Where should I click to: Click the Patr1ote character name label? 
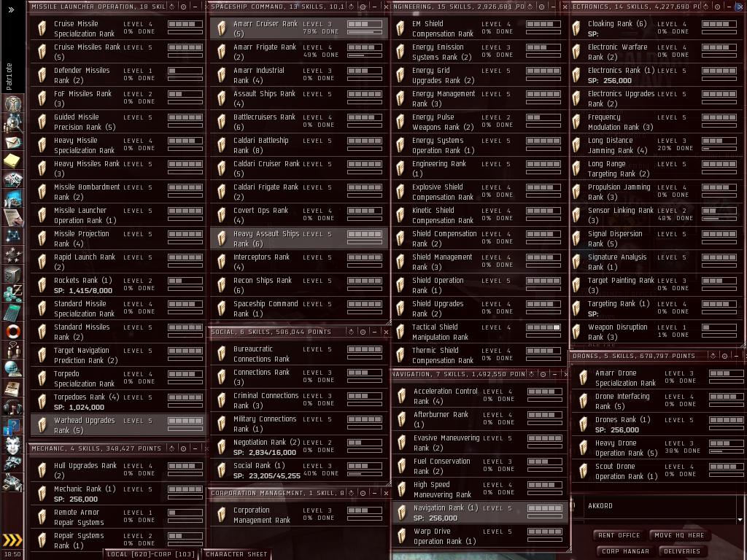(9, 76)
